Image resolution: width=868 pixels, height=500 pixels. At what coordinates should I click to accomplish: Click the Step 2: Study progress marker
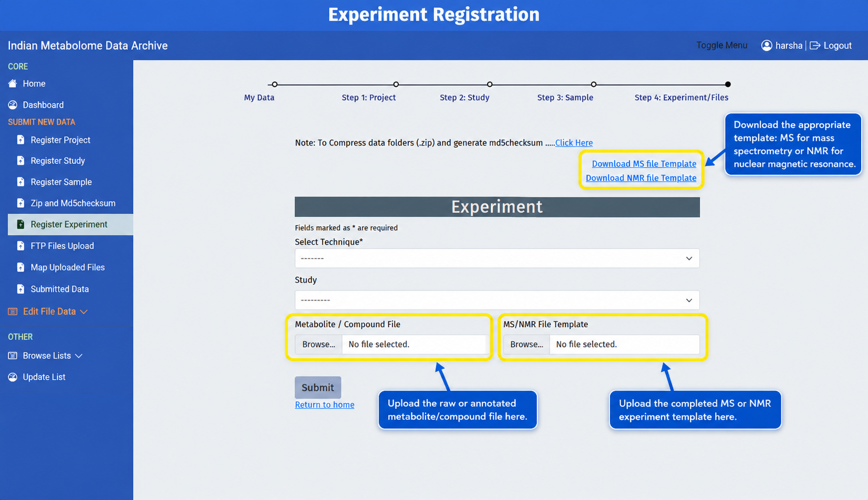click(x=490, y=84)
